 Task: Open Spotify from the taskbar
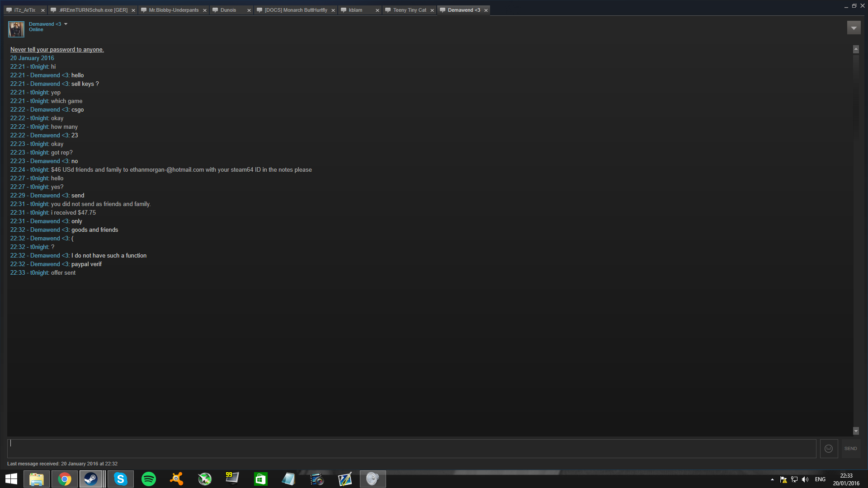[x=149, y=479]
